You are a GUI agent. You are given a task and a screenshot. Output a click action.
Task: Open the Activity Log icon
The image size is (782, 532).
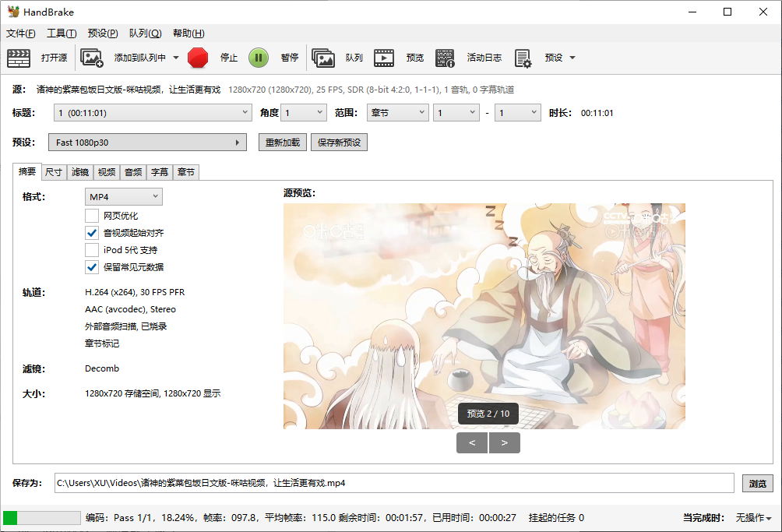point(445,58)
